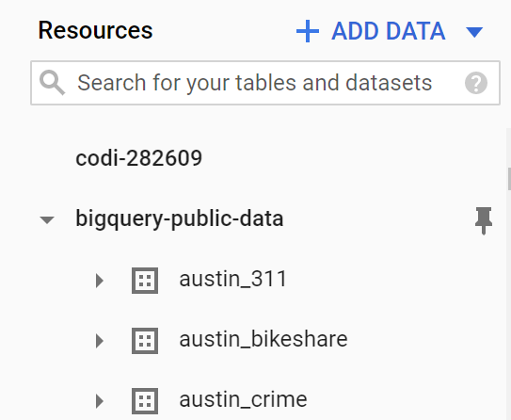Screen dimensions: 511x420
Task: Expand the austin_crime dataset
Action: tap(100, 401)
